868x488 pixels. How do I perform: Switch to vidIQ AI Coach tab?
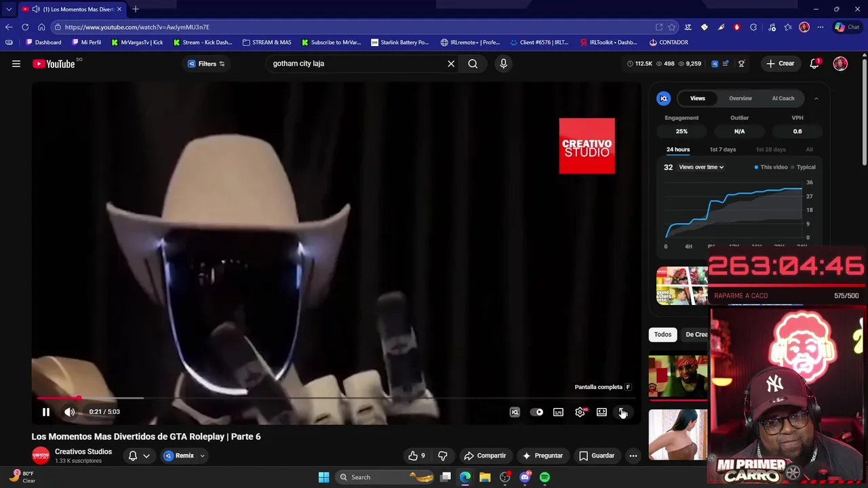pyautogui.click(x=783, y=98)
